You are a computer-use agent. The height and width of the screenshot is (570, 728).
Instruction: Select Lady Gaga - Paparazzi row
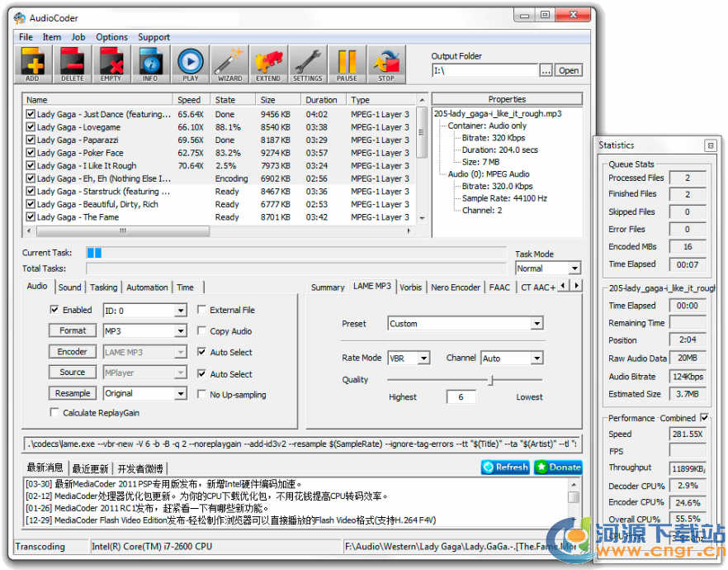coord(218,140)
